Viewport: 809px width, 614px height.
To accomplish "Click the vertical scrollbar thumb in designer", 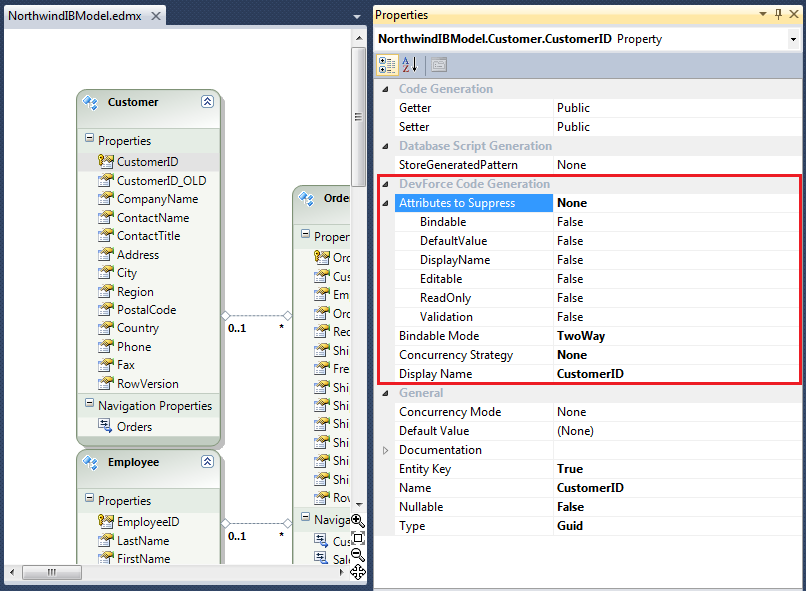I will point(358,117).
